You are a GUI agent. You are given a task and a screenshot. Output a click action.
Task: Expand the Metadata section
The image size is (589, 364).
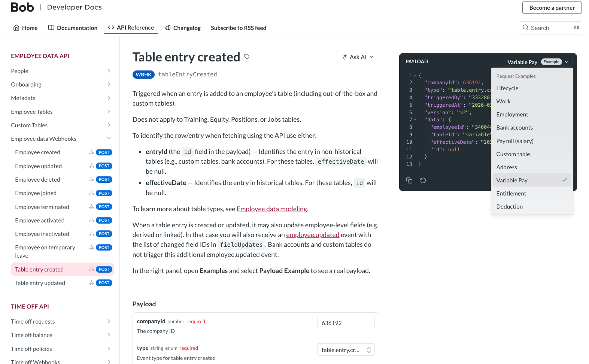[x=109, y=98]
